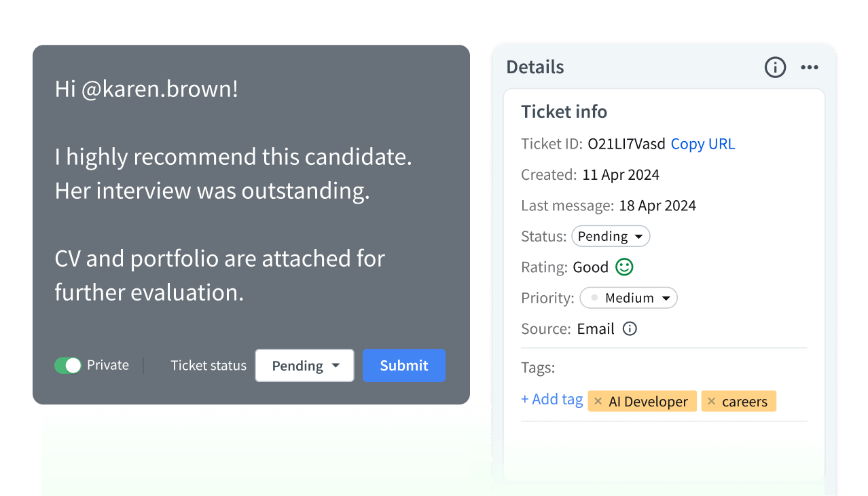Image resolution: width=868 pixels, height=496 pixels.
Task: Click the last message date 18 Apr 2024
Action: tap(657, 205)
